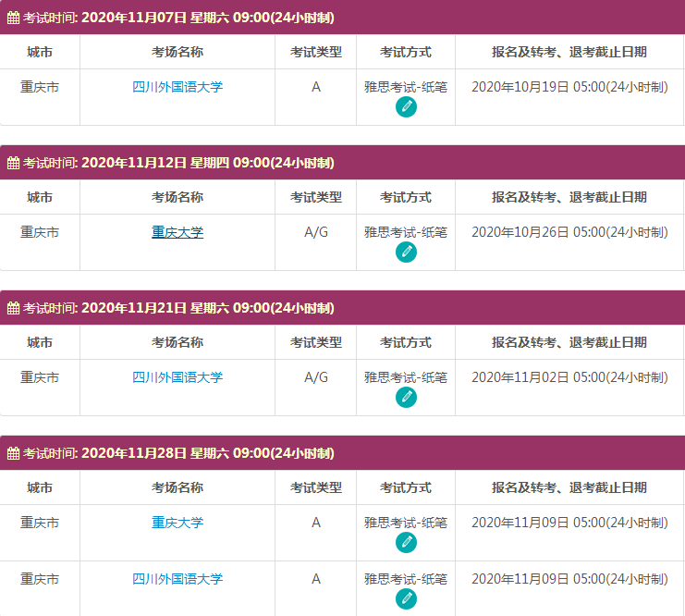The width and height of the screenshot is (685, 616).
Task: Click pencil icon for 重庆大学 in November 28 table
Action: click(406, 543)
